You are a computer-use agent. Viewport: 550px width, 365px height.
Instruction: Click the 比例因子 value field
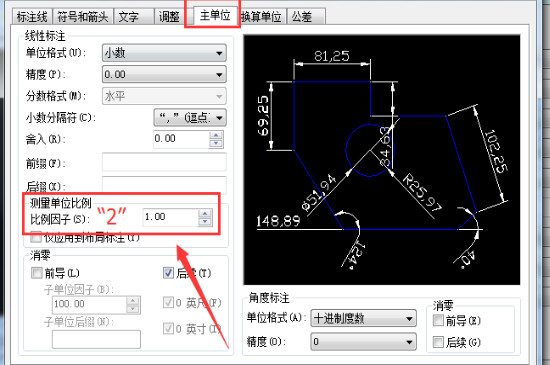pyautogui.click(x=170, y=217)
